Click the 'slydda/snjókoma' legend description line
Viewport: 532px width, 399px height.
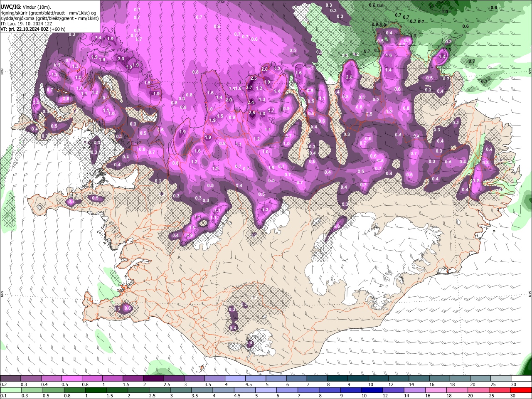point(50,18)
